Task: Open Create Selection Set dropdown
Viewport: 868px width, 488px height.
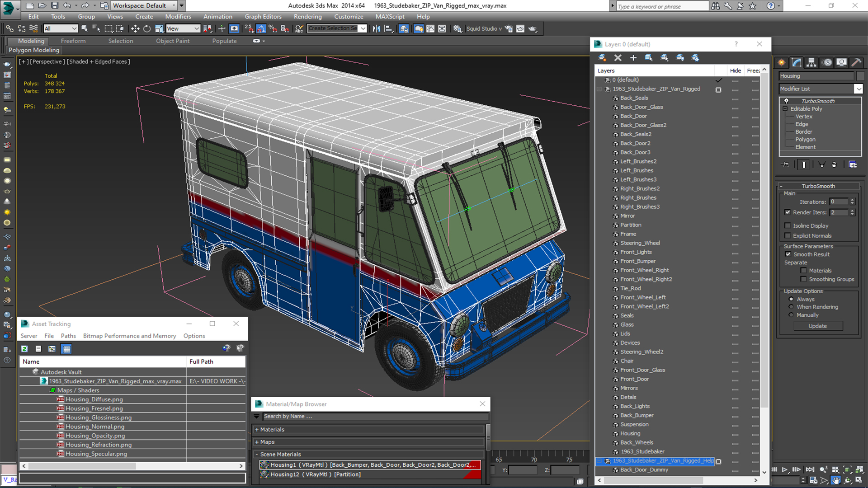Action: point(363,28)
